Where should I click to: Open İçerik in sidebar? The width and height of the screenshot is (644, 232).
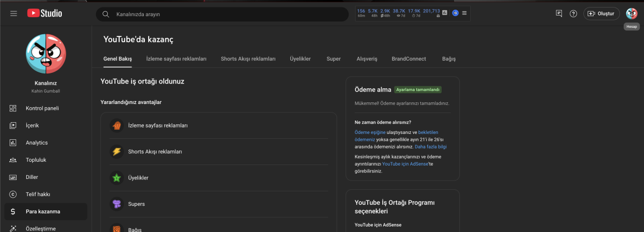(46, 125)
